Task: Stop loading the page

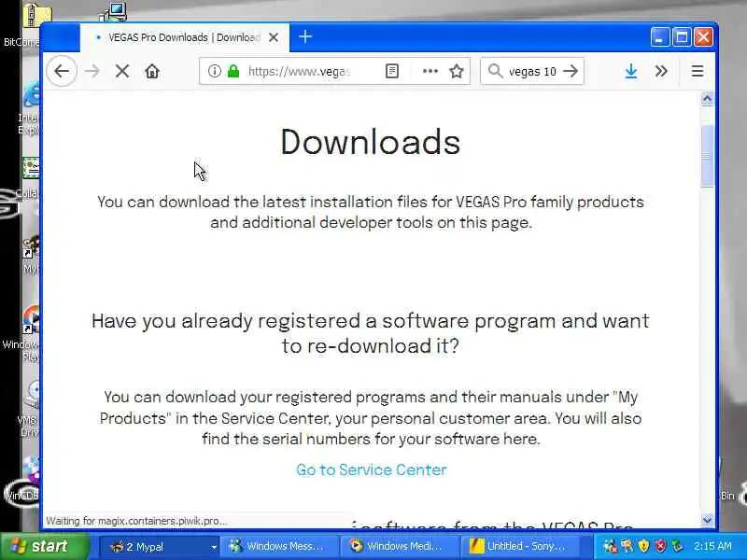Action: click(x=122, y=72)
